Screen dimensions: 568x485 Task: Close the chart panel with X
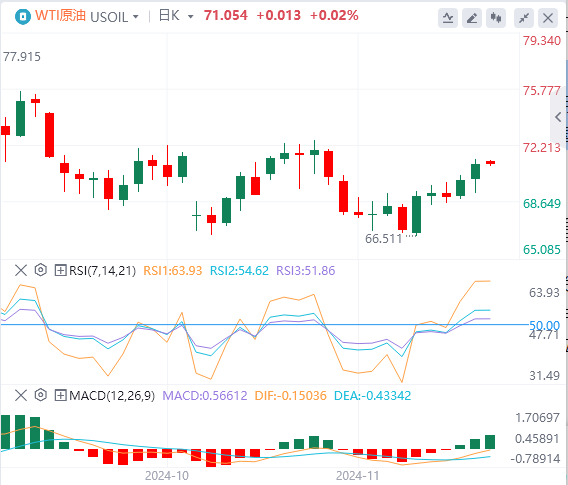pos(548,18)
